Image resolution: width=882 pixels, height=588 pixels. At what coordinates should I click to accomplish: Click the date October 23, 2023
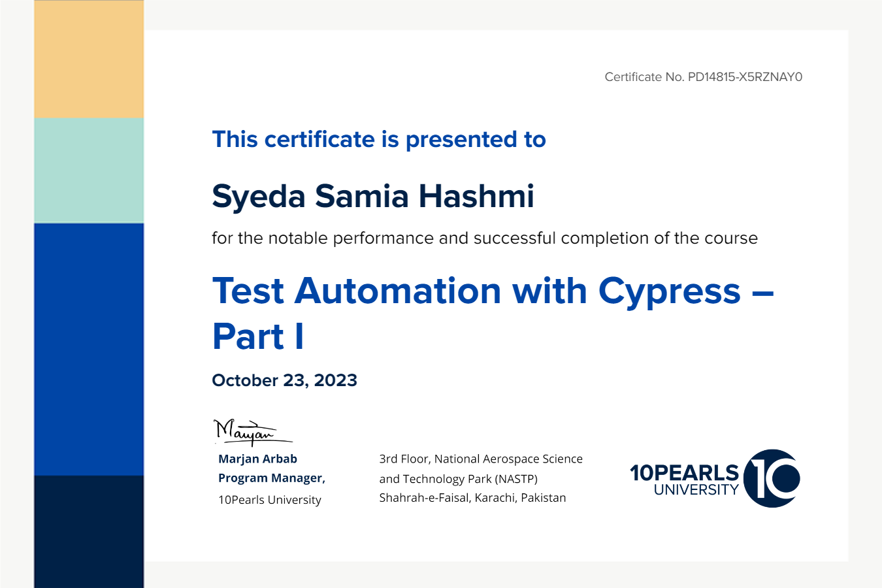(284, 380)
